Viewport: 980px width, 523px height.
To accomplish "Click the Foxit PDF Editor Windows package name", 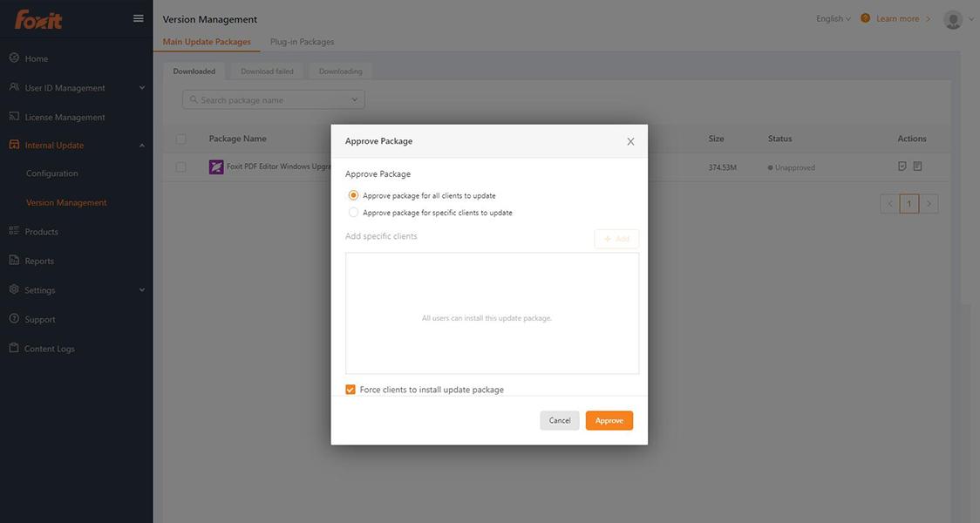I will 278,166.
